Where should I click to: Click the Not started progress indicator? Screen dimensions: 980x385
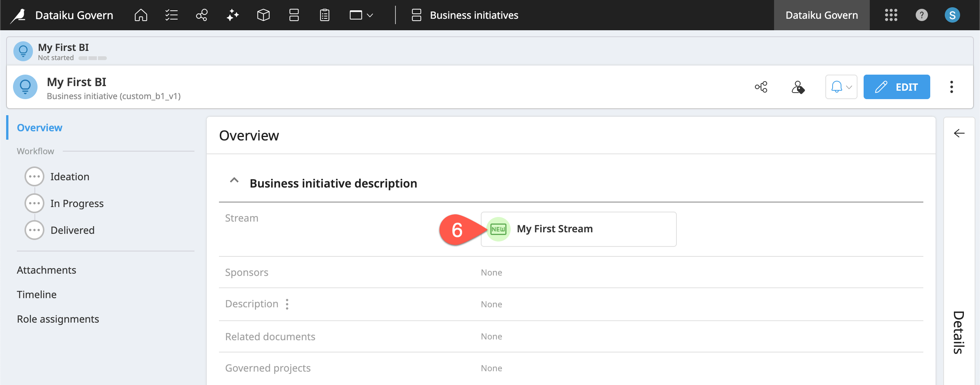pos(93,57)
